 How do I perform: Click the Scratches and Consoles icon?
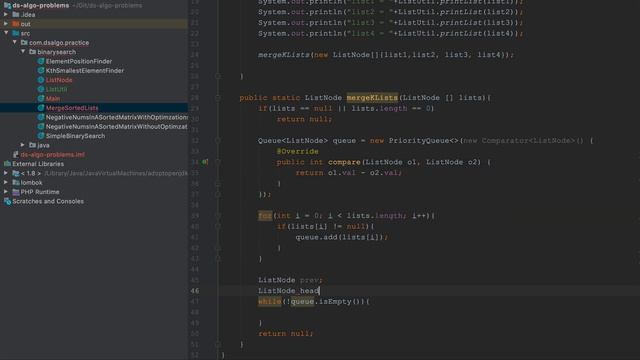[7, 201]
